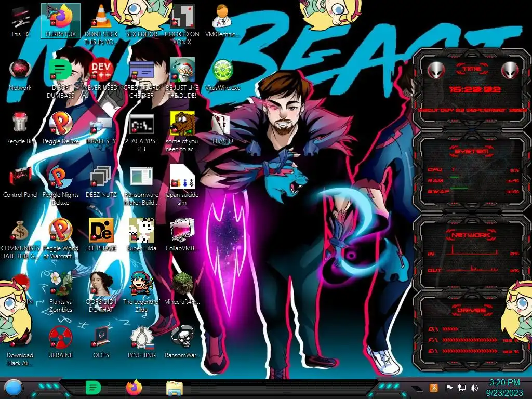532x399 pixels.
Task: Open the green chat app on taskbar
Action: coord(94,388)
